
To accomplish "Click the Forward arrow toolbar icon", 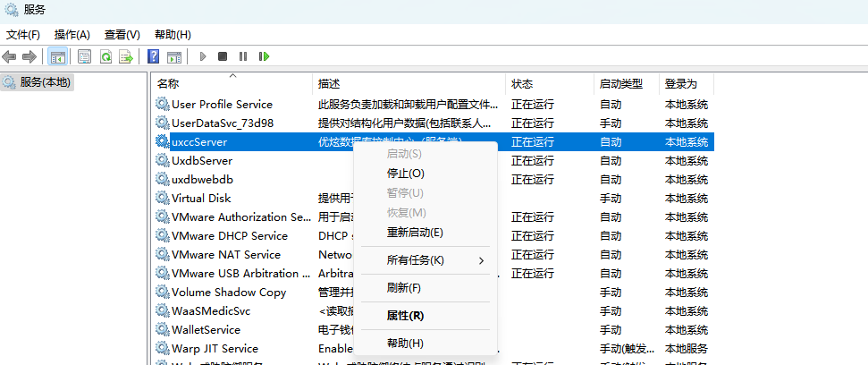I will (29, 56).
